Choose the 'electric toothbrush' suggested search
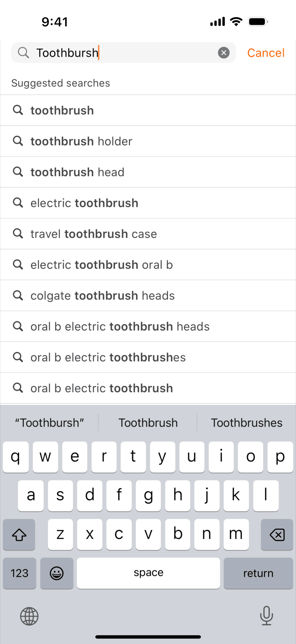 [x=148, y=203]
